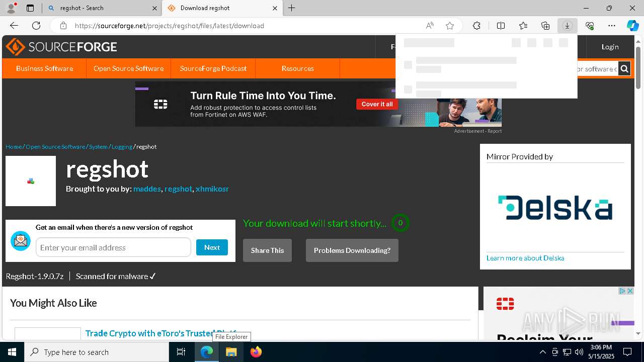Switch to the regshot - Search tab
644x362 pixels.
101,8
